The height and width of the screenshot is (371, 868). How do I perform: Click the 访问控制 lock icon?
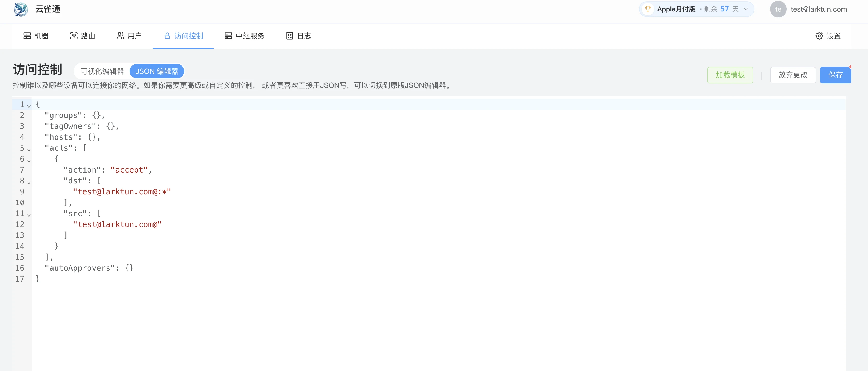click(167, 36)
